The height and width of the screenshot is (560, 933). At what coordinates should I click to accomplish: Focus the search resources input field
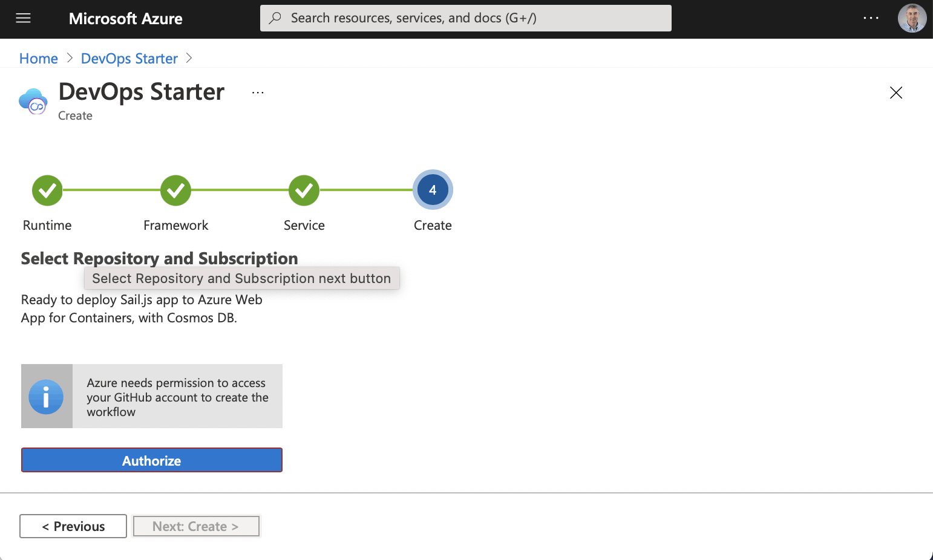pos(465,18)
